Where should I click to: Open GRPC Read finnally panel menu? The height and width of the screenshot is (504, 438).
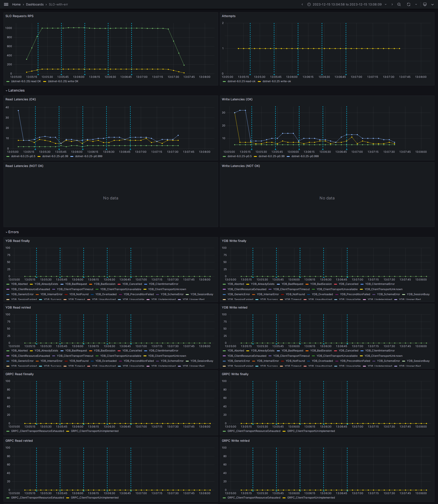[19, 374]
